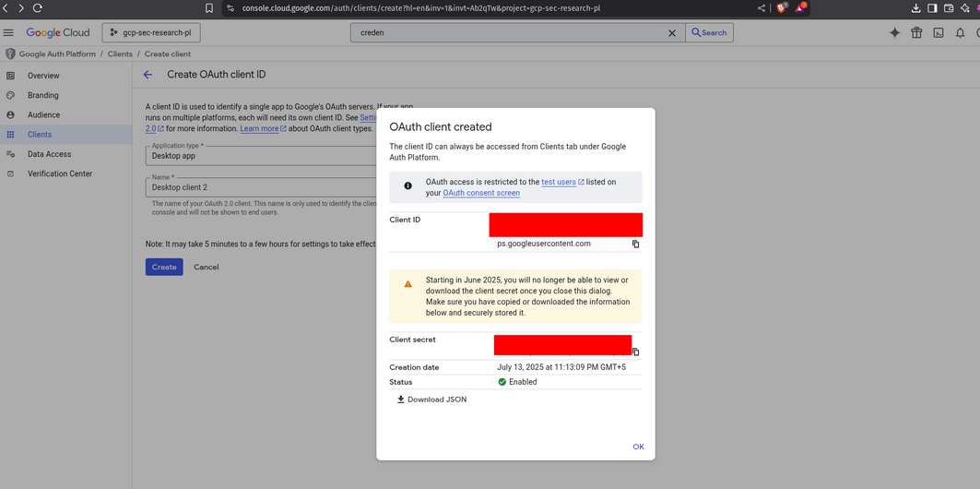Click the Learn more link

pos(263,128)
